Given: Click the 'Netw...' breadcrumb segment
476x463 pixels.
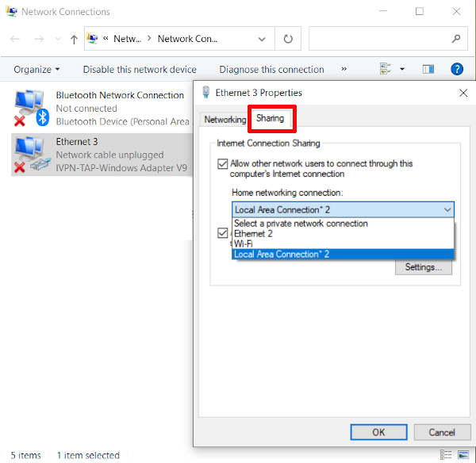Looking at the screenshot, I should click(x=127, y=39).
